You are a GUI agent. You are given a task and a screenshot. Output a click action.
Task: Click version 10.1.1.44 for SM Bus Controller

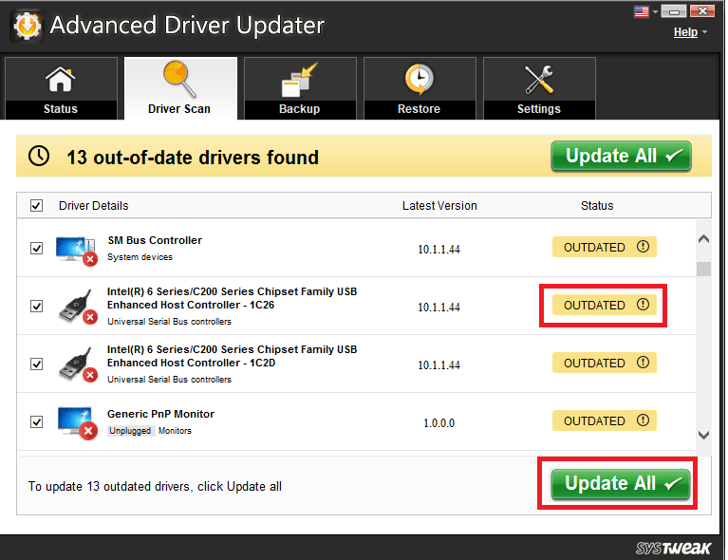point(439,250)
